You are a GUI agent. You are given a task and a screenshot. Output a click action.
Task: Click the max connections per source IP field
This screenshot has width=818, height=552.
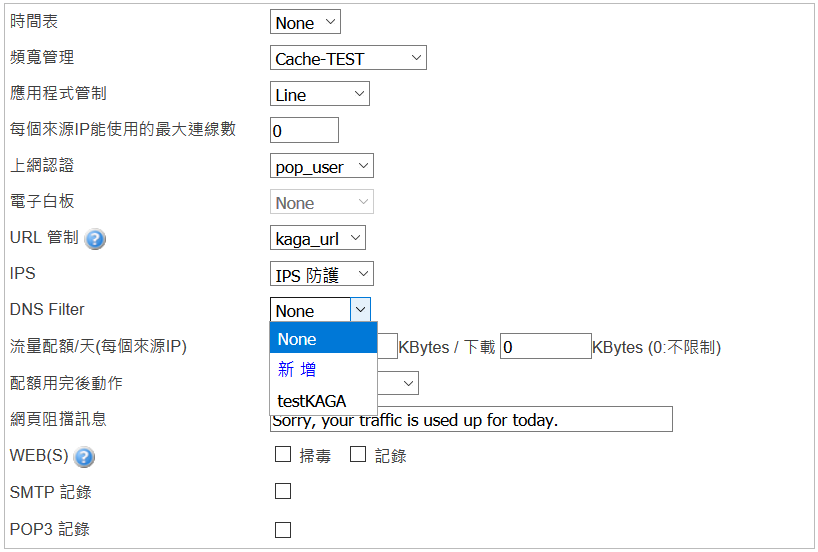pos(304,130)
